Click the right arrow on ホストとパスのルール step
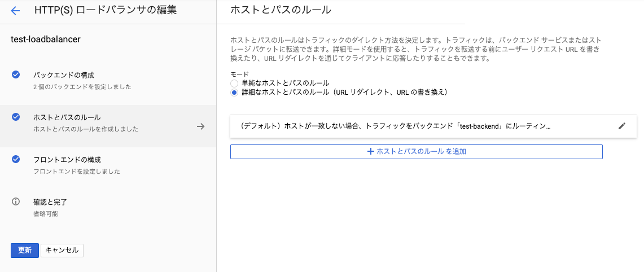 coord(200,126)
